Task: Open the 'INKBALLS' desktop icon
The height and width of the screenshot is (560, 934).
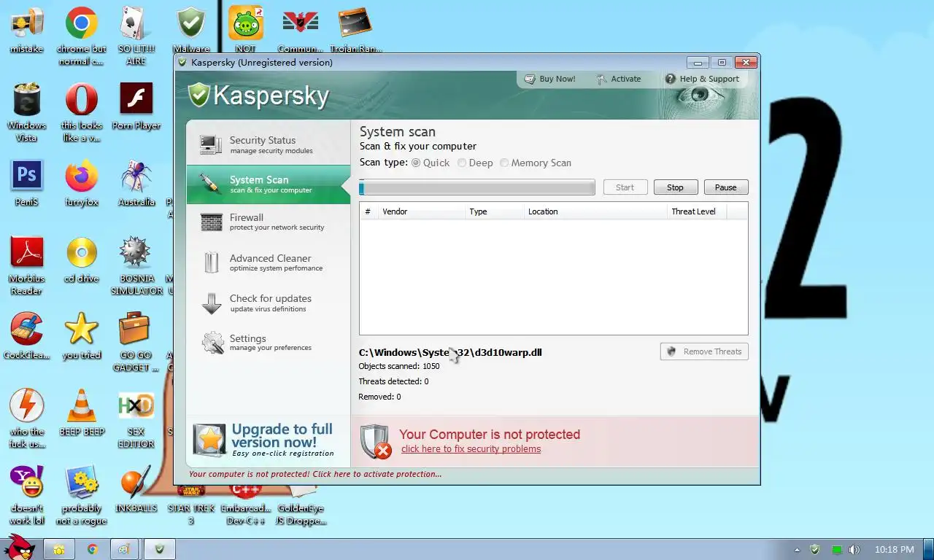Action: [136, 490]
